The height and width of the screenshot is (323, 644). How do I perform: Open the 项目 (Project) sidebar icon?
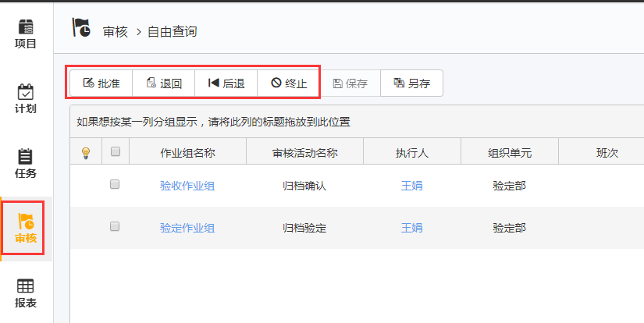(x=26, y=34)
